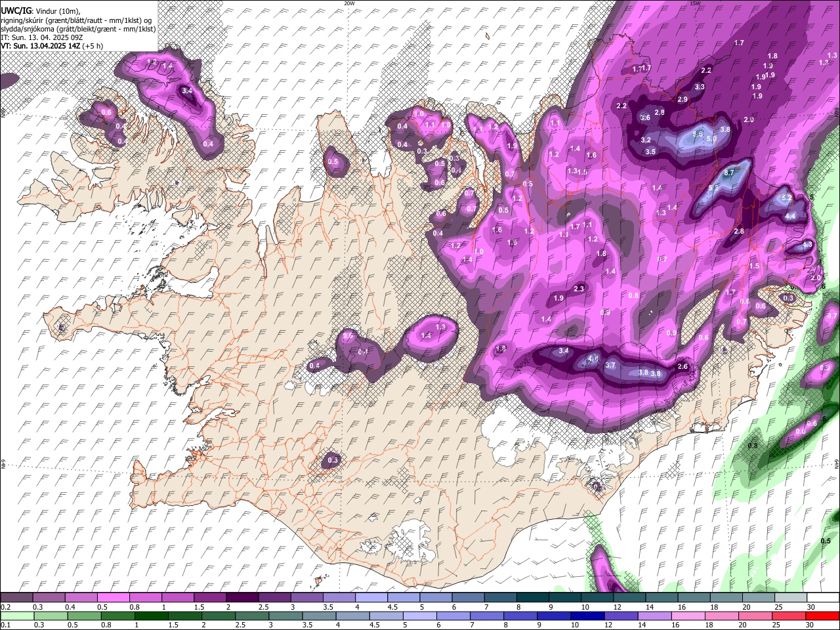Click the dusky mauve 0.2–0.3 swatch in the upper legend row

click(16, 597)
